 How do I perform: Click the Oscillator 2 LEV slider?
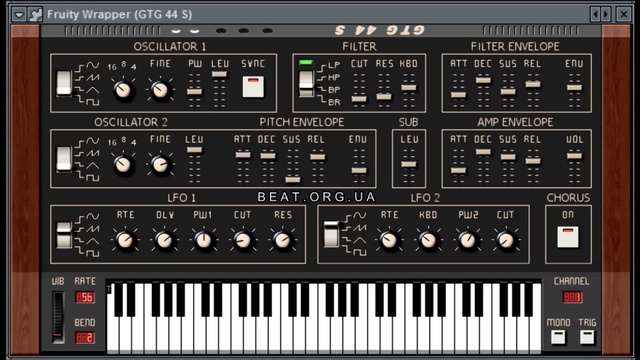194,150
